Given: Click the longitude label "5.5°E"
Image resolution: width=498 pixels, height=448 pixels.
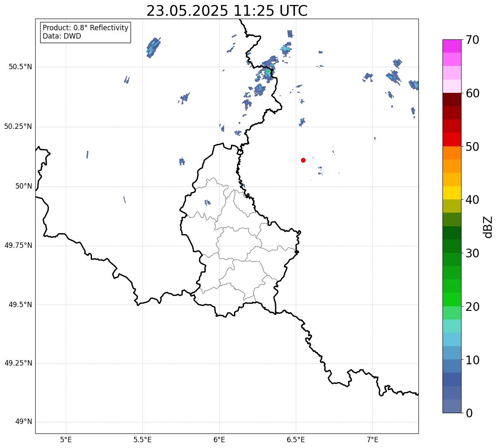Looking at the screenshot, I should tap(143, 440).
